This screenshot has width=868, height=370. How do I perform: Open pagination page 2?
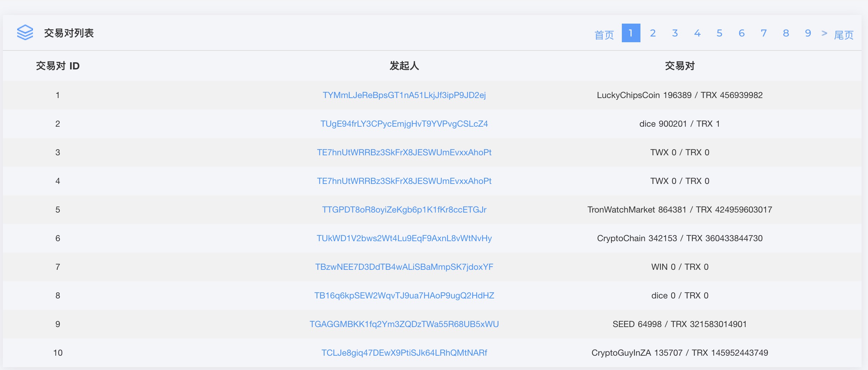(x=653, y=33)
